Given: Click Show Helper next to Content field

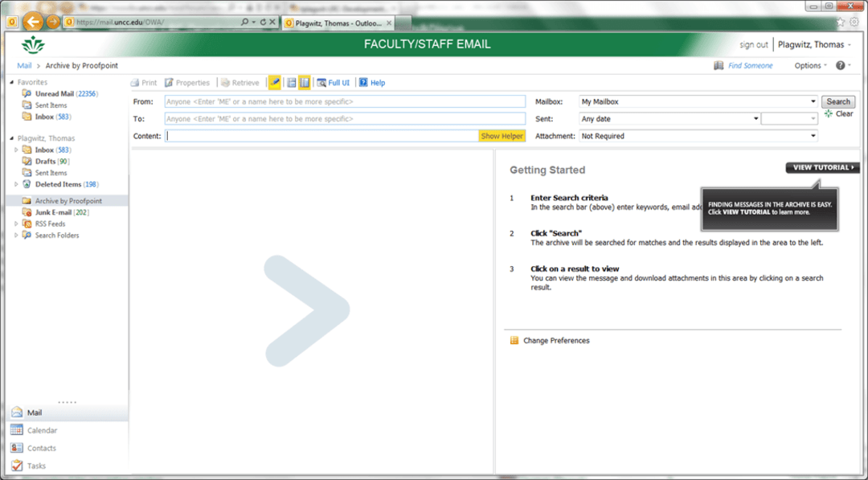Looking at the screenshot, I should 501,136.
